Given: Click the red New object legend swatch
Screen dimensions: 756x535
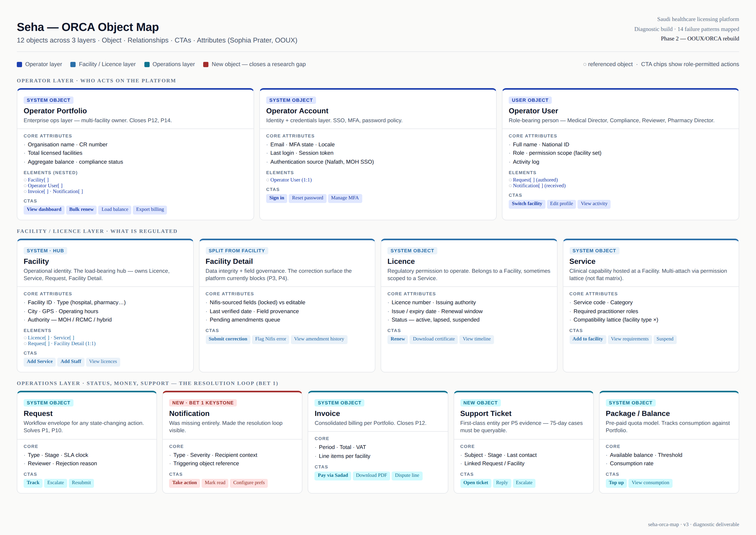Looking at the screenshot, I should pyautogui.click(x=206, y=65).
